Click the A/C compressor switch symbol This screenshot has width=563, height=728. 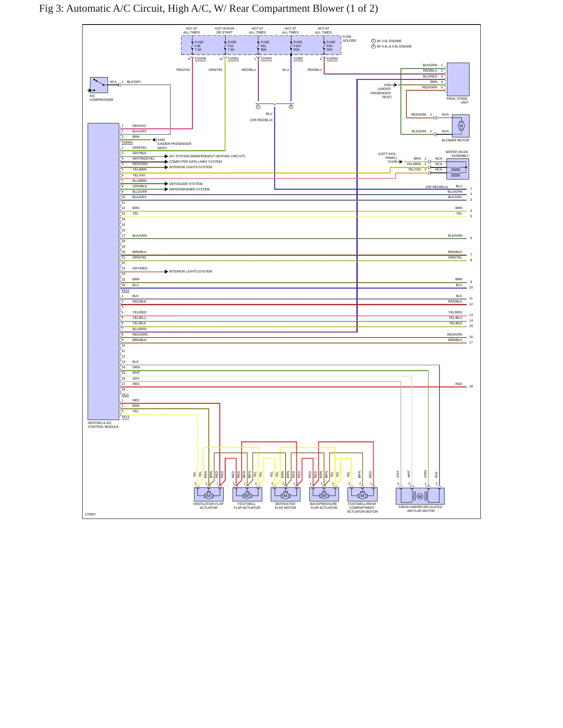pos(99,85)
